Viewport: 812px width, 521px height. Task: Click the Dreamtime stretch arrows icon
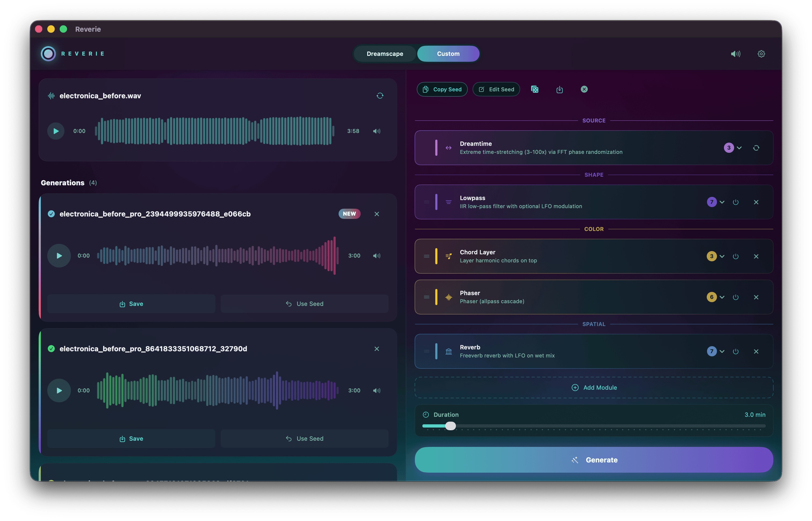(x=448, y=148)
